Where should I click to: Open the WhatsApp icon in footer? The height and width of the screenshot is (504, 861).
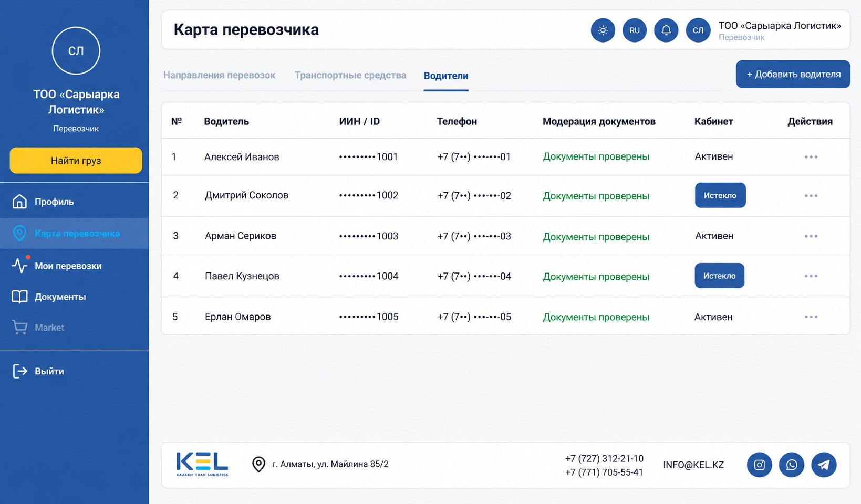(792, 465)
